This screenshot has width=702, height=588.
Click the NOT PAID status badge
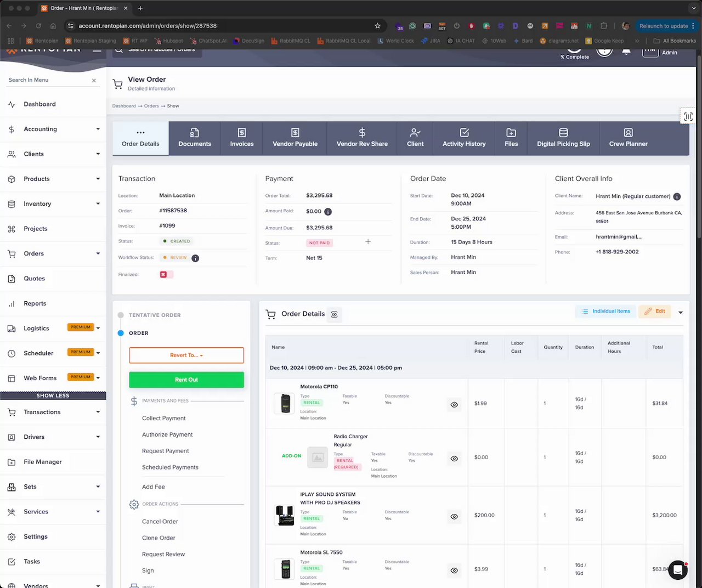(319, 243)
